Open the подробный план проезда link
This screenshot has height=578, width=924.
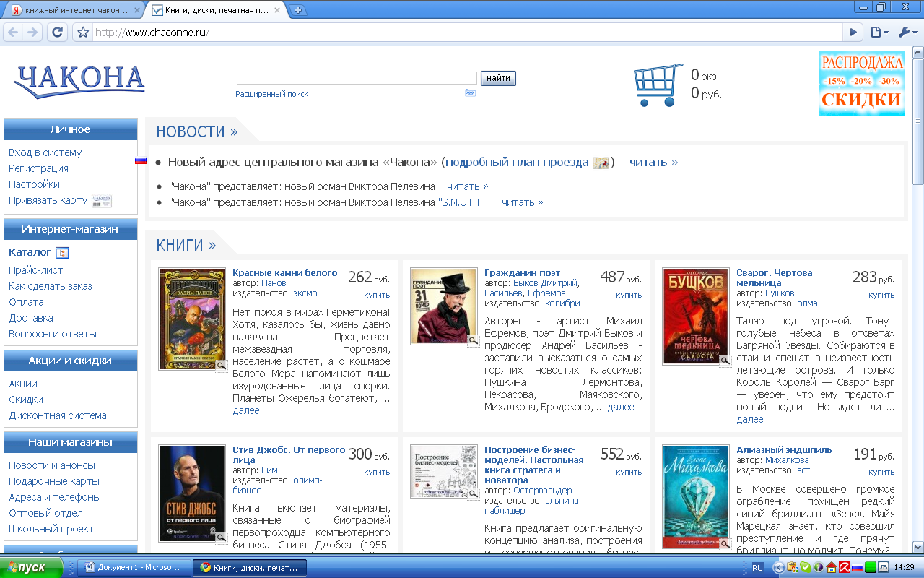517,163
